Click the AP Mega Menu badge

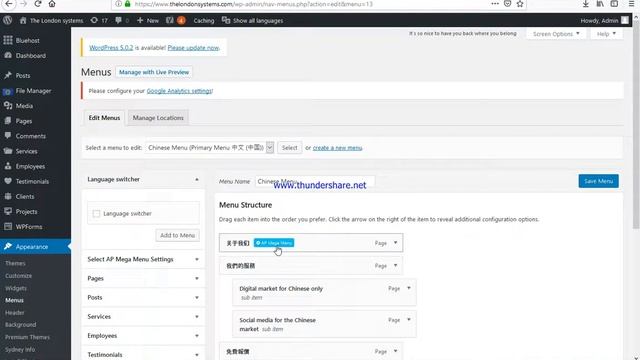(274, 243)
